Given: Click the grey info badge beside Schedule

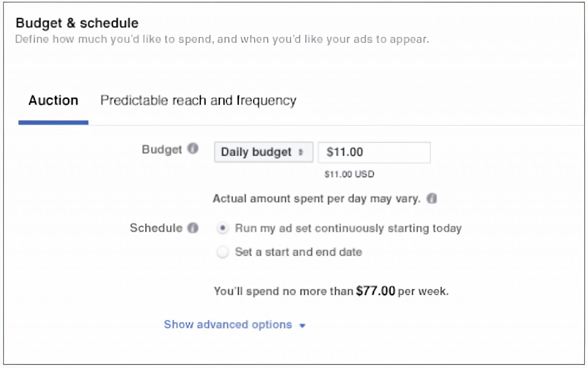Looking at the screenshot, I should (x=194, y=227).
